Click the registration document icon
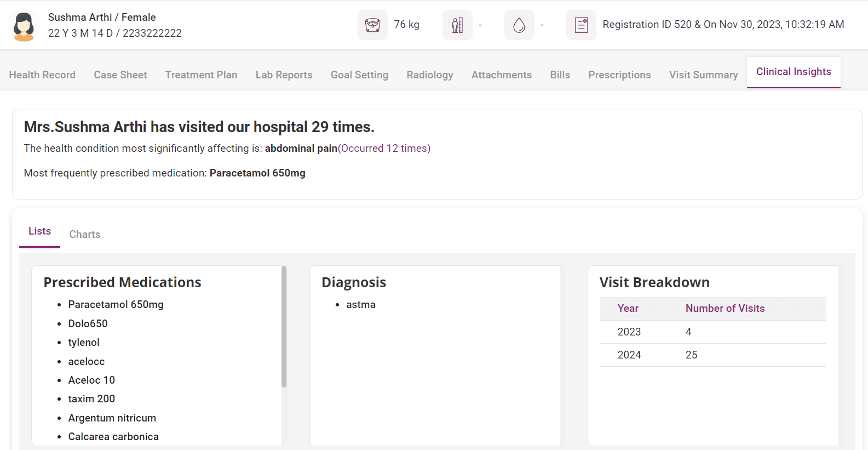868x450 pixels. tap(581, 25)
